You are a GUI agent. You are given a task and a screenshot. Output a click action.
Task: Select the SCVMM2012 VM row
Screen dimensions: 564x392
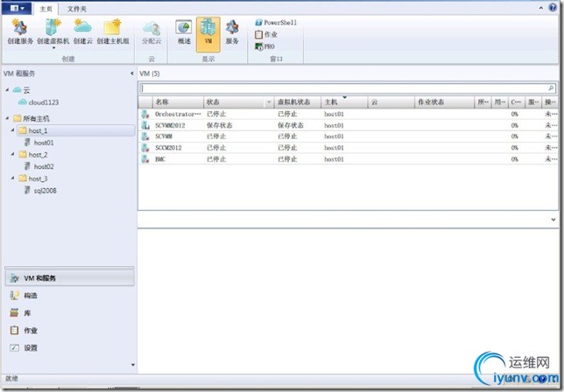click(349, 125)
